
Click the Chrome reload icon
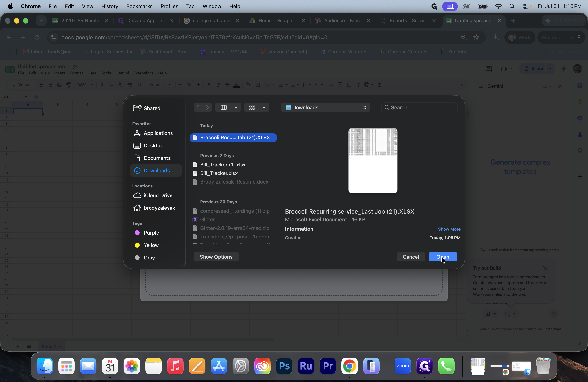[x=37, y=37]
